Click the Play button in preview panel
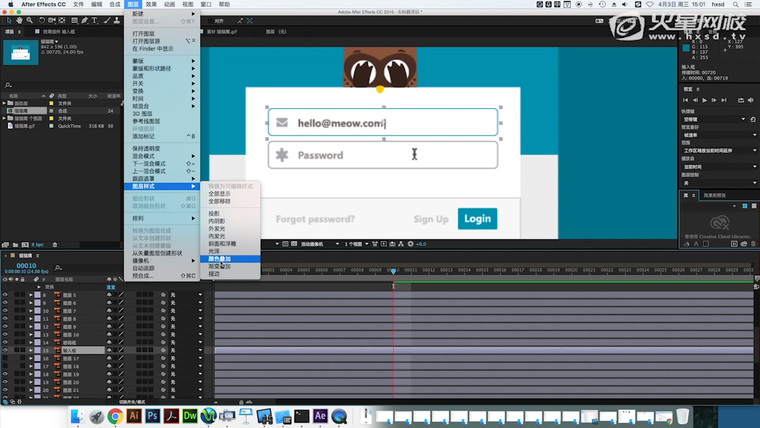 706,100
